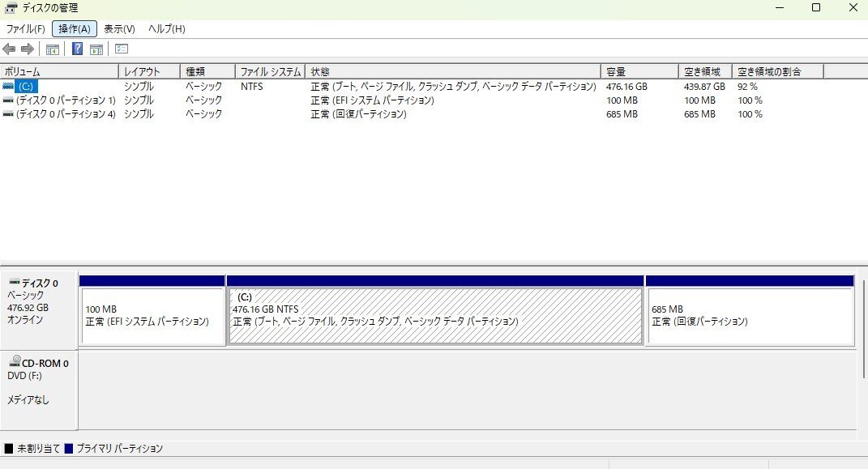Select the (ディスク 0 パーティション 4) row
This screenshot has width=868, height=469.
pyautogui.click(x=413, y=114)
